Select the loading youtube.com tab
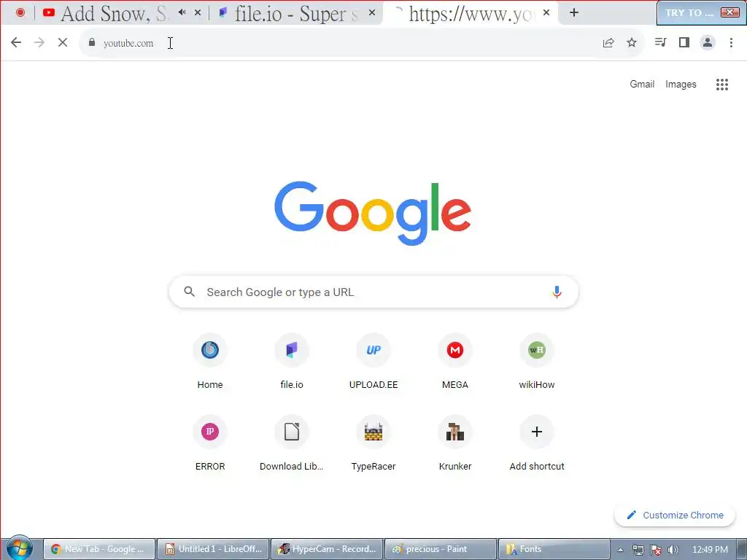This screenshot has height=560, width=747. click(469, 13)
